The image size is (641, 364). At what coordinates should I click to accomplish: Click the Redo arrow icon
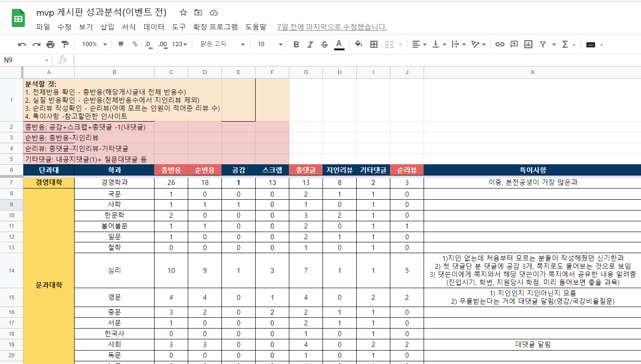(x=36, y=44)
